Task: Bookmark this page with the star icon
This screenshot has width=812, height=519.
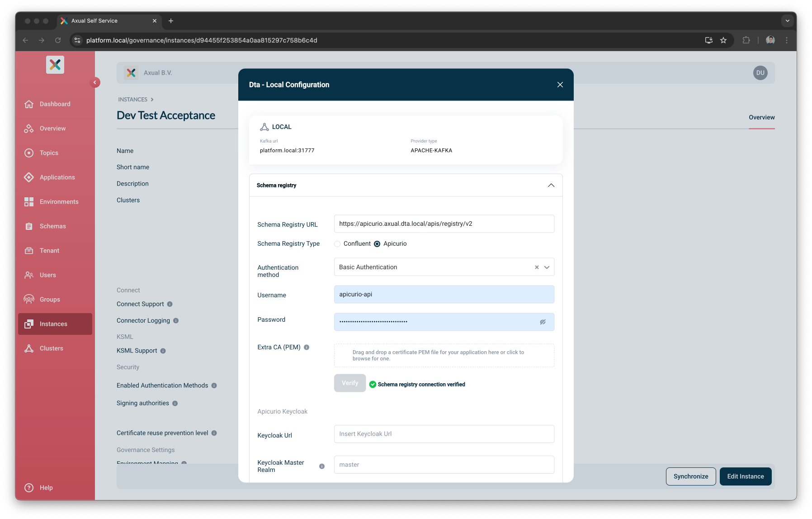Action: point(723,40)
